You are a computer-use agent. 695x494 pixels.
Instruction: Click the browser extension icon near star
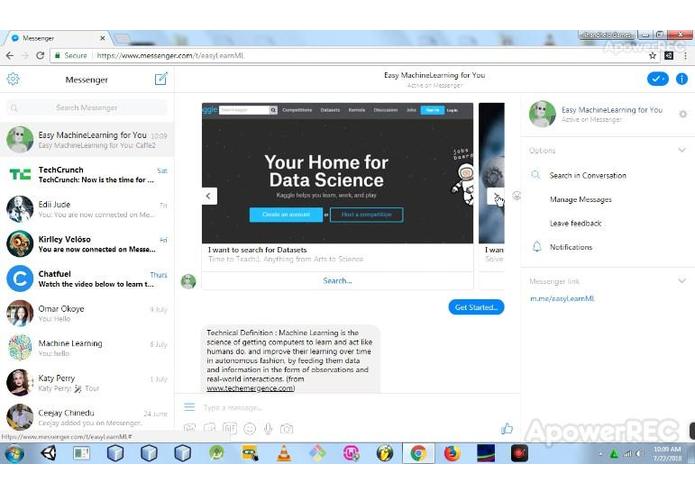[x=669, y=55]
